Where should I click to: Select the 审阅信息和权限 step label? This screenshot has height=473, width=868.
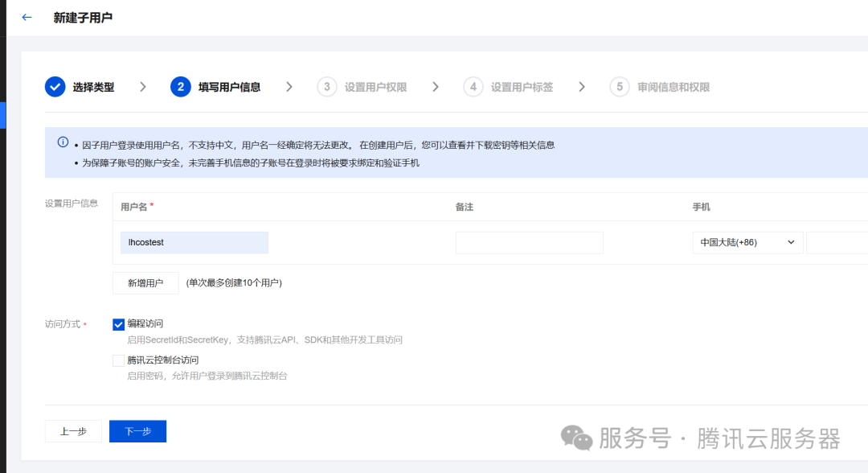coord(674,88)
